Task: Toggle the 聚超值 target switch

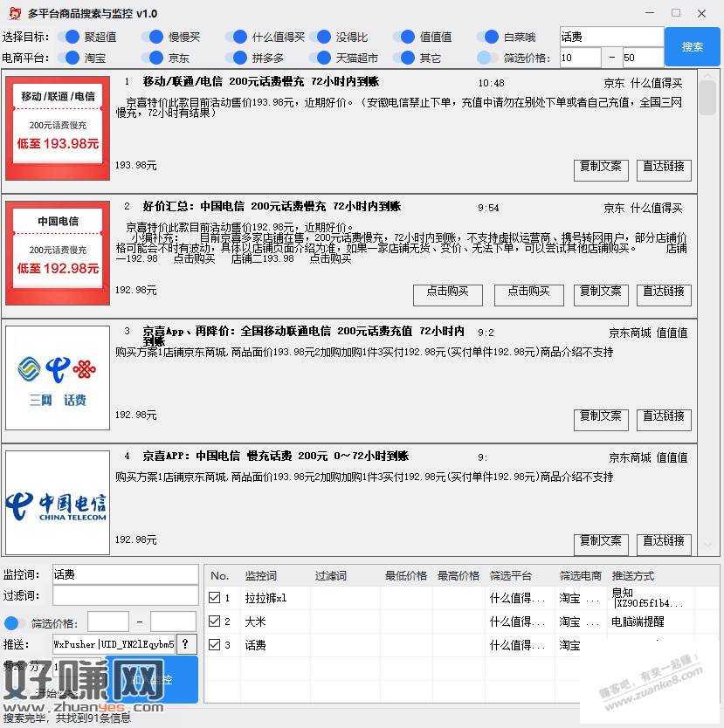Action: click(68, 37)
